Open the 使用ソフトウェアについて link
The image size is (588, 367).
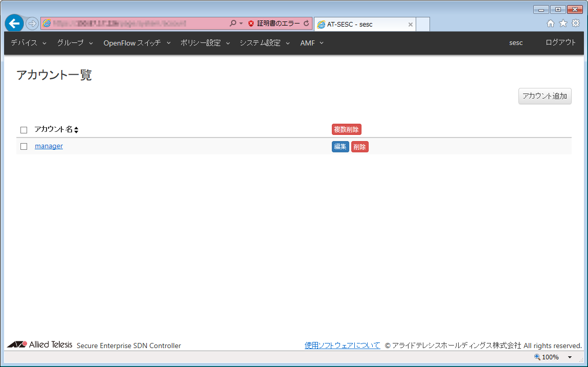(343, 345)
